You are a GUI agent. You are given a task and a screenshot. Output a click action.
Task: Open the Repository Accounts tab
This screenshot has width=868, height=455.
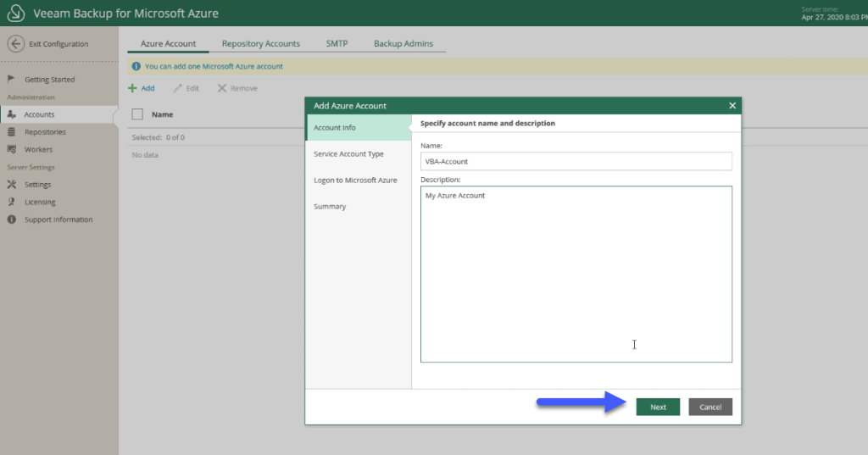click(x=261, y=43)
